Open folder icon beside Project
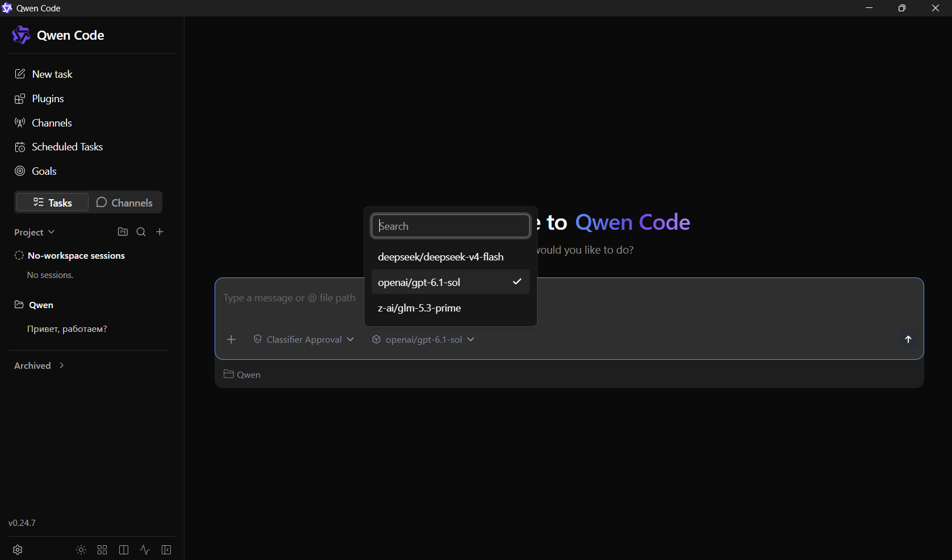This screenshot has width=952, height=560. 123,231
